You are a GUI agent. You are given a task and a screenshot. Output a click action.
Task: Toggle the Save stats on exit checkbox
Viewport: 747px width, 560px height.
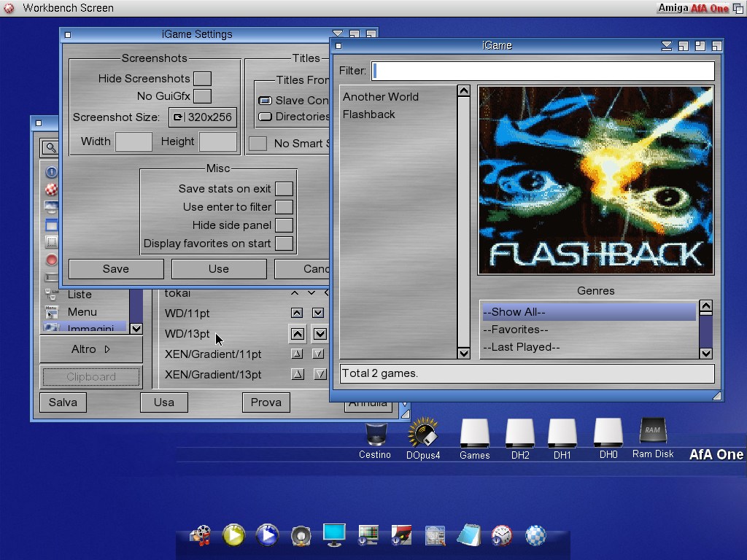point(284,189)
